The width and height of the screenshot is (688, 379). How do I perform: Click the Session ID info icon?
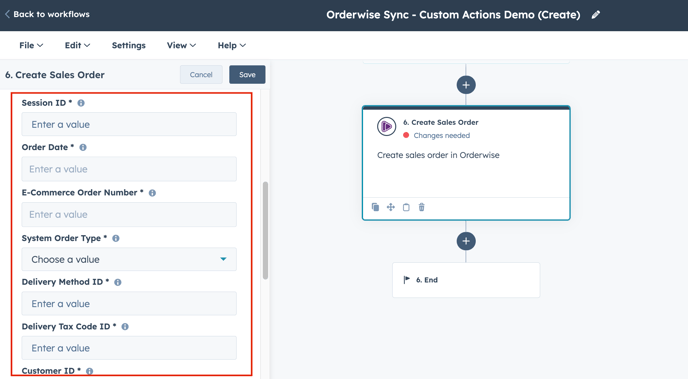pos(81,103)
